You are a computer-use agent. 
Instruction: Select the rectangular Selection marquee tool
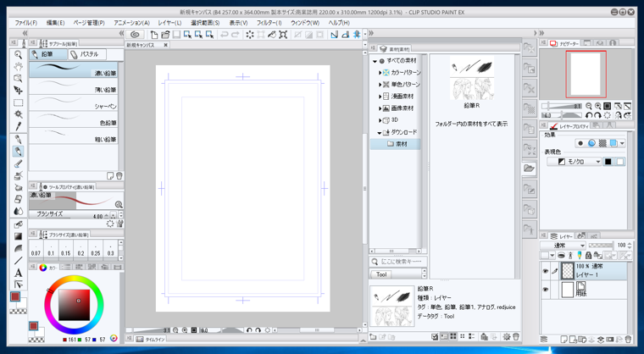click(18, 102)
